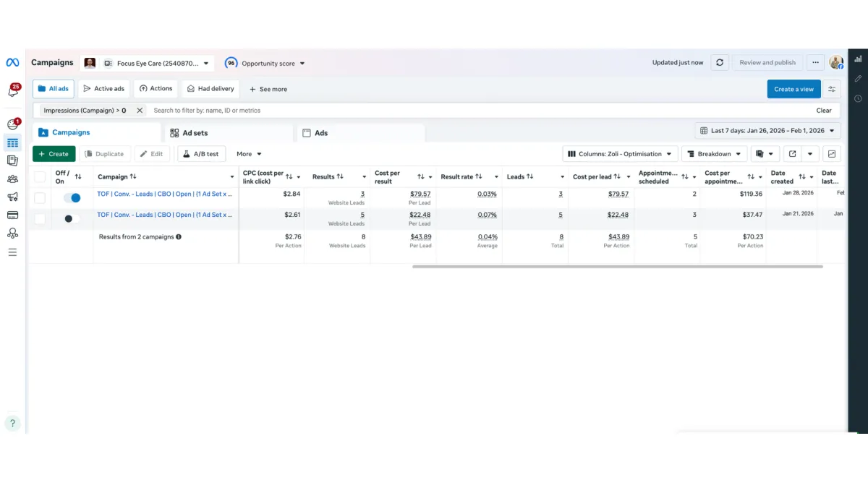
Task: Open Columns: Zoli - Optimisation dropdown
Action: pos(621,154)
